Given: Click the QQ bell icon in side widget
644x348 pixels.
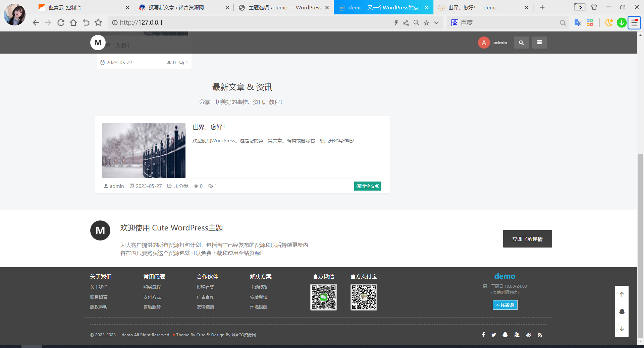Looking at the screenshot, I should pos(622,311).
